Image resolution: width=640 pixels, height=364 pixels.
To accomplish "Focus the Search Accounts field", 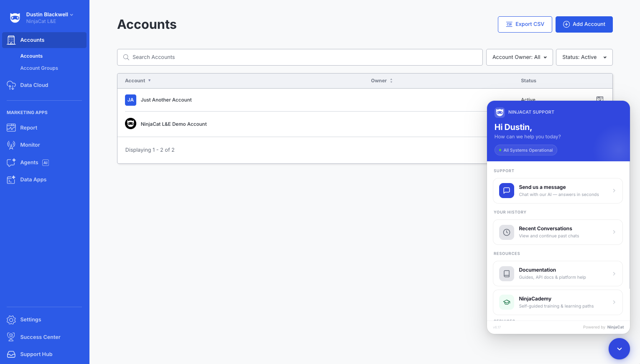I will [300, 57].
